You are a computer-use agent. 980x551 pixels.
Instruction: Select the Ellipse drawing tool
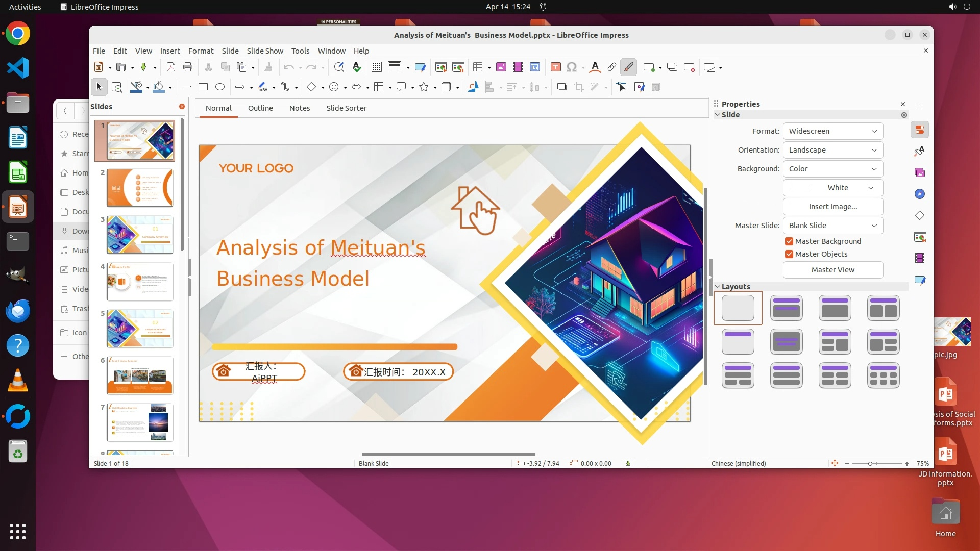tap(220, 87)
